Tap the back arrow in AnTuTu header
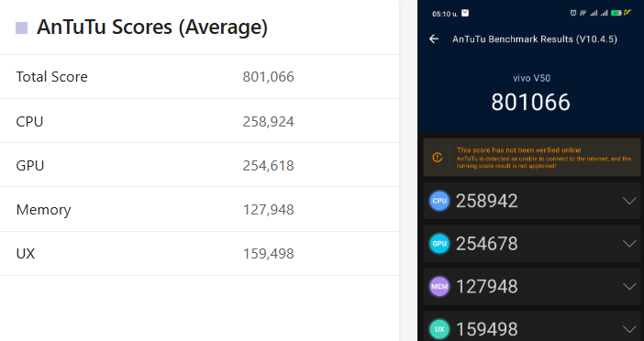 (434, 39)
